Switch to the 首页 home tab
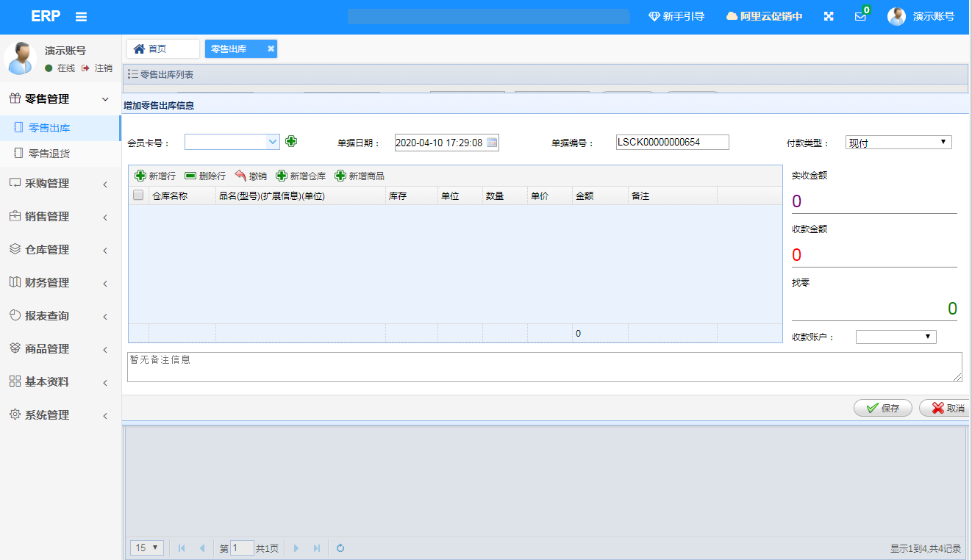 tap(162, 49)
